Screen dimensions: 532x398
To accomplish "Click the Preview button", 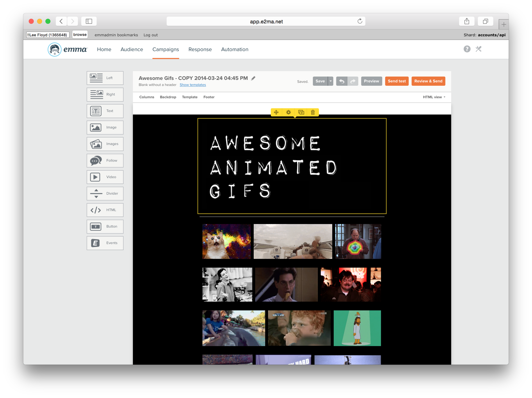I will (x=371, y=81).
